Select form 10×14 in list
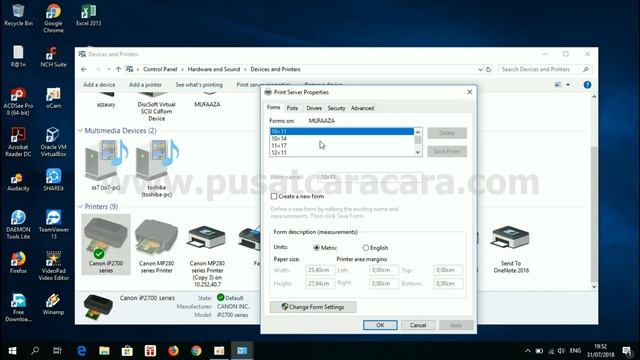This screenshot has width=640, height=360. (x=342, y=139)
